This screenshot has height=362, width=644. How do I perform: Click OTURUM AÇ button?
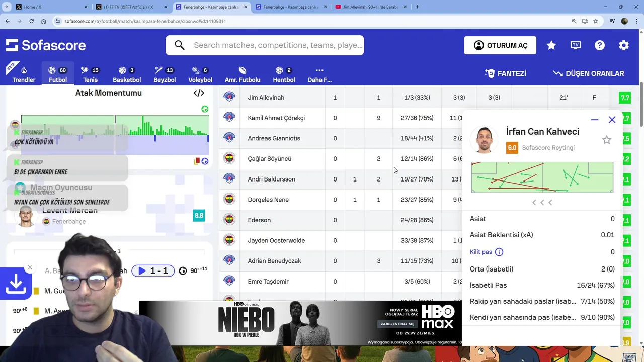[500, 45]
